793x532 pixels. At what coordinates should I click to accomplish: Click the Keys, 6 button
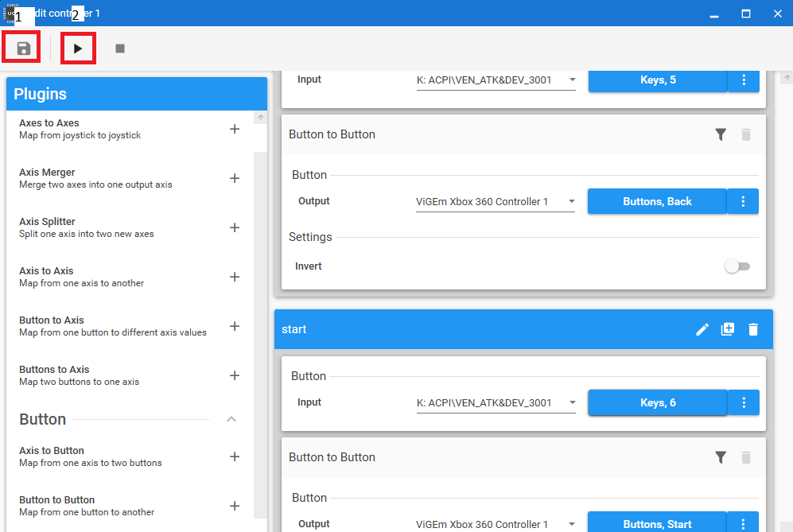point(658,402)
